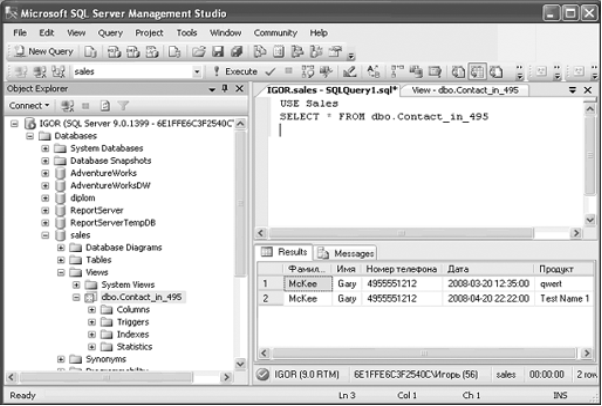Select the Results tab
Image resolution: width=602 pixels, height=406 pixels.
(x=284, y=252)
